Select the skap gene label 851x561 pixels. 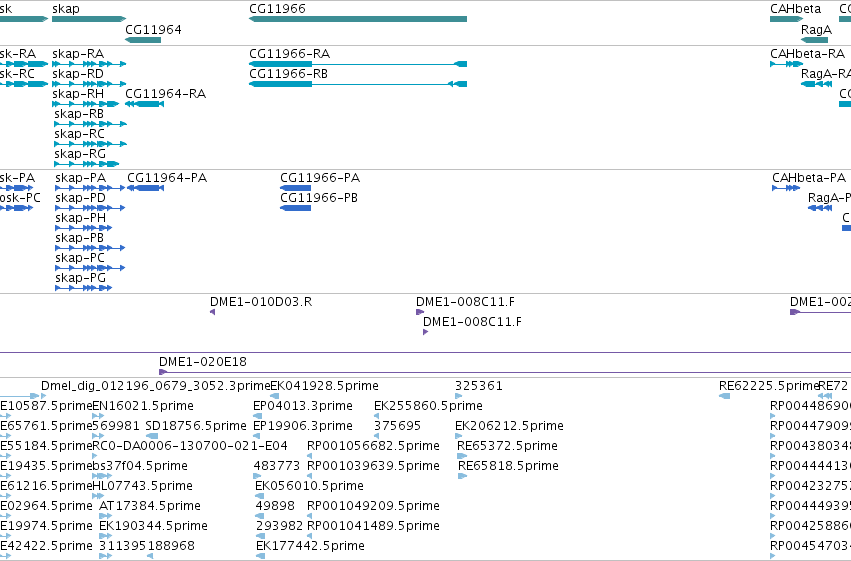(x=66, y=9)
